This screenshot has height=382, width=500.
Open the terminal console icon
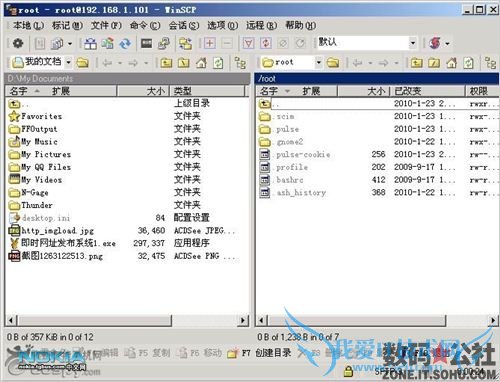point(146,43)
